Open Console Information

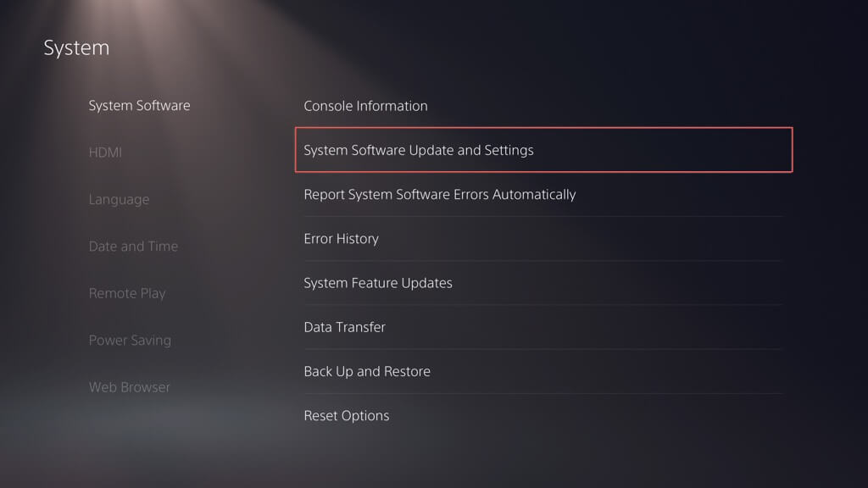click(365, 106)
